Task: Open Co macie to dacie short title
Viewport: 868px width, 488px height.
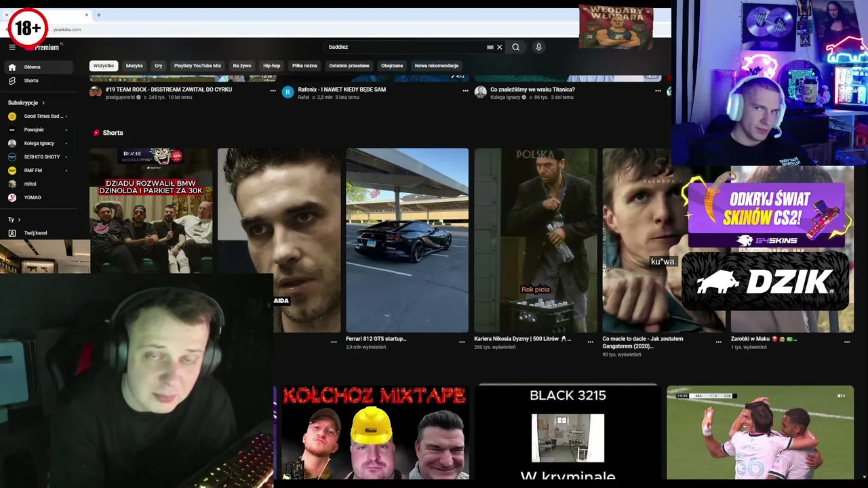Action: 643,342
